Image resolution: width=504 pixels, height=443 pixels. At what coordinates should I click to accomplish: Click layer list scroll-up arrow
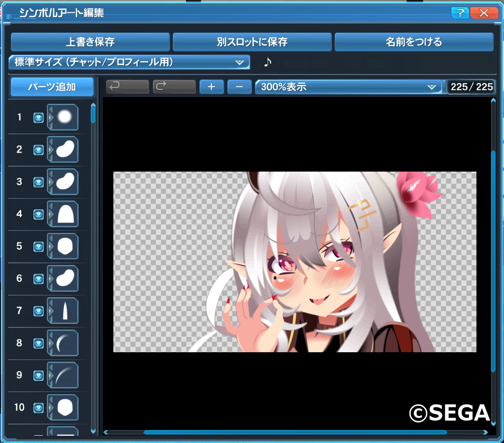[x=93, y=105]
